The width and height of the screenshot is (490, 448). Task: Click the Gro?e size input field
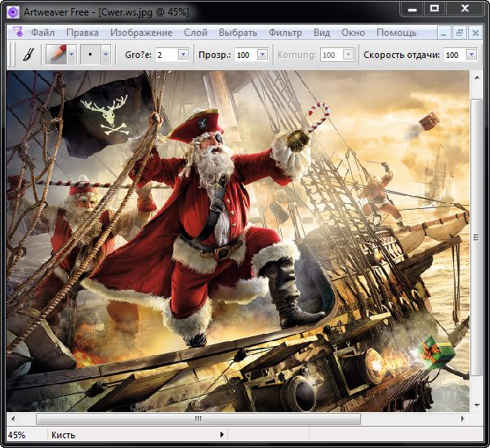[x=167, y=55]
